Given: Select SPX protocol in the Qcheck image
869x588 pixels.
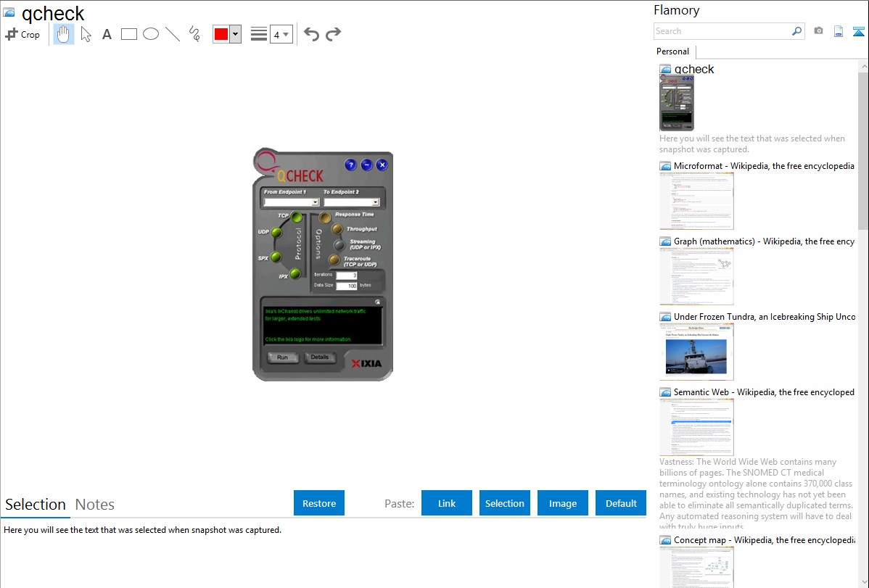Looking at the screenshot, I should (276, 257).
